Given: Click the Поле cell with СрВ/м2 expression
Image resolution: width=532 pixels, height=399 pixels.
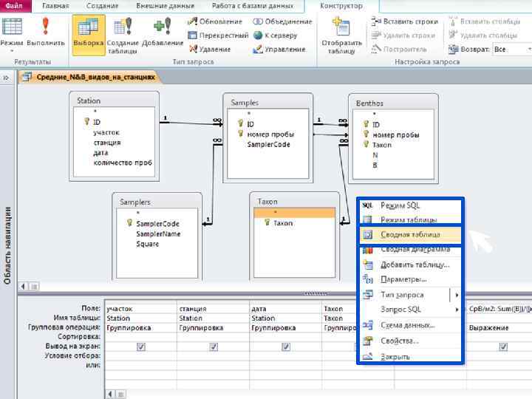Looking at the screenshot, I should [499, 309].
